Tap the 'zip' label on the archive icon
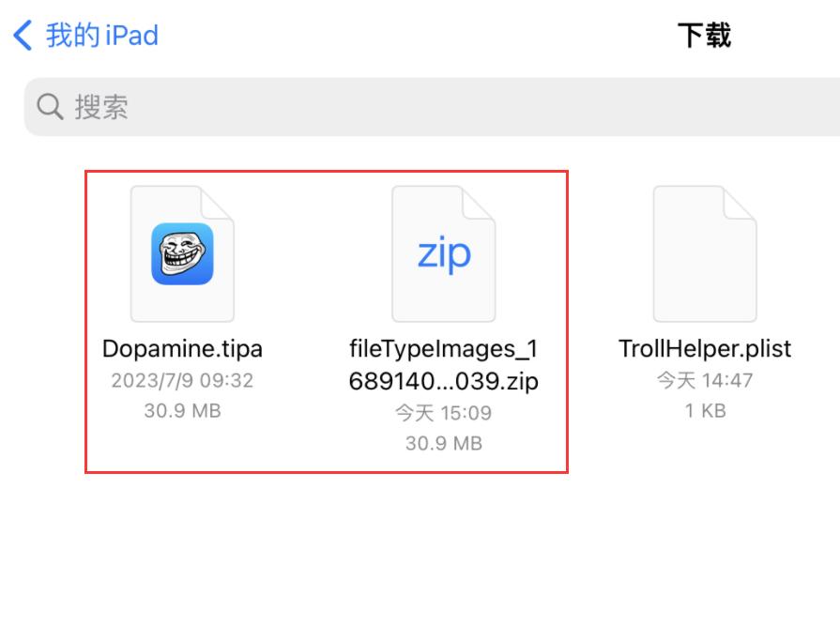This screenshot has width=840, height=625. pos(444,251)
